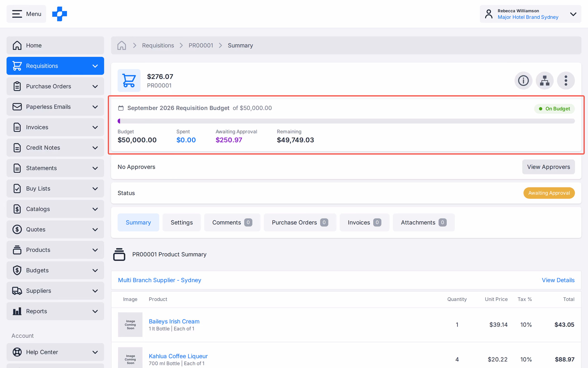Click the Products stack icon in sidebar
This screenshot has height=368, width=588.
pos(17,250)
